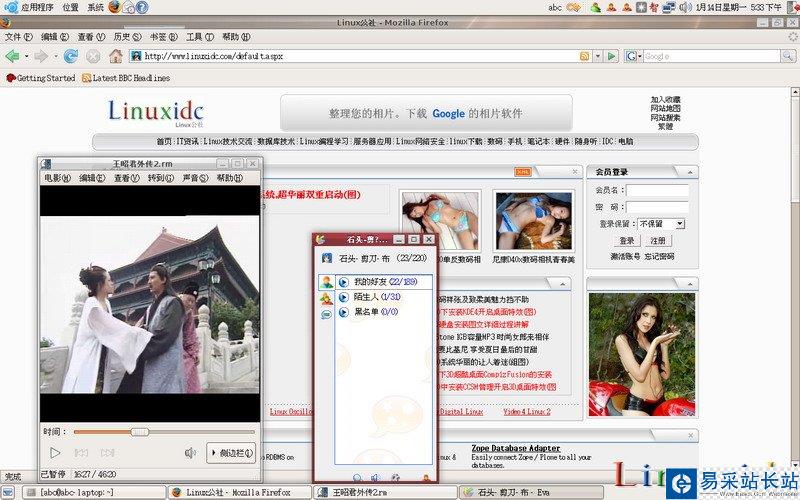Click the Nikon D40x camera thumbnail
Screen dimensions: 800x500
[x=534, y=221]
